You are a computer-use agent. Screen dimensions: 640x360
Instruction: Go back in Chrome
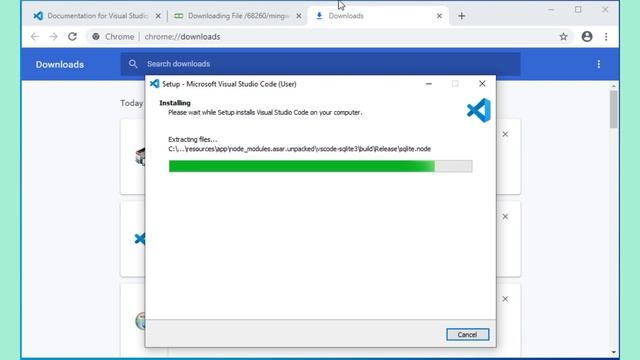pos(35,37)
